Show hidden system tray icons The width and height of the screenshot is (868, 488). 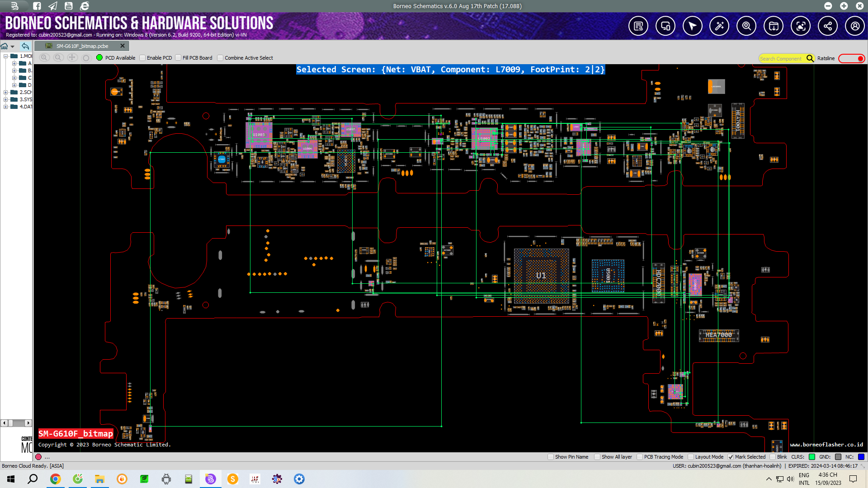tap(769, 479)
